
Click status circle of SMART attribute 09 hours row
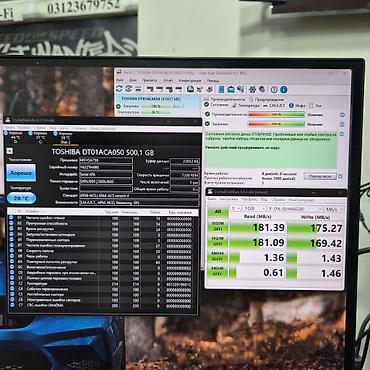[12, 256]
